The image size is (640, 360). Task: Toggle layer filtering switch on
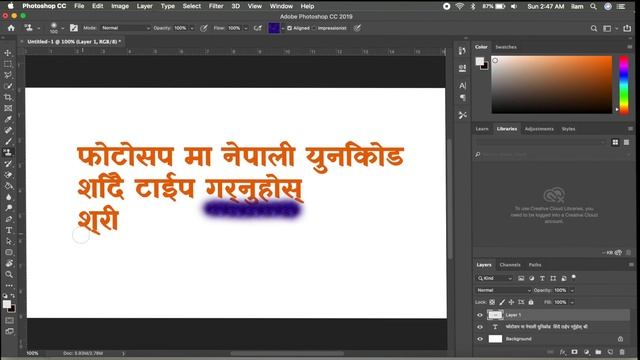point(574,277)
